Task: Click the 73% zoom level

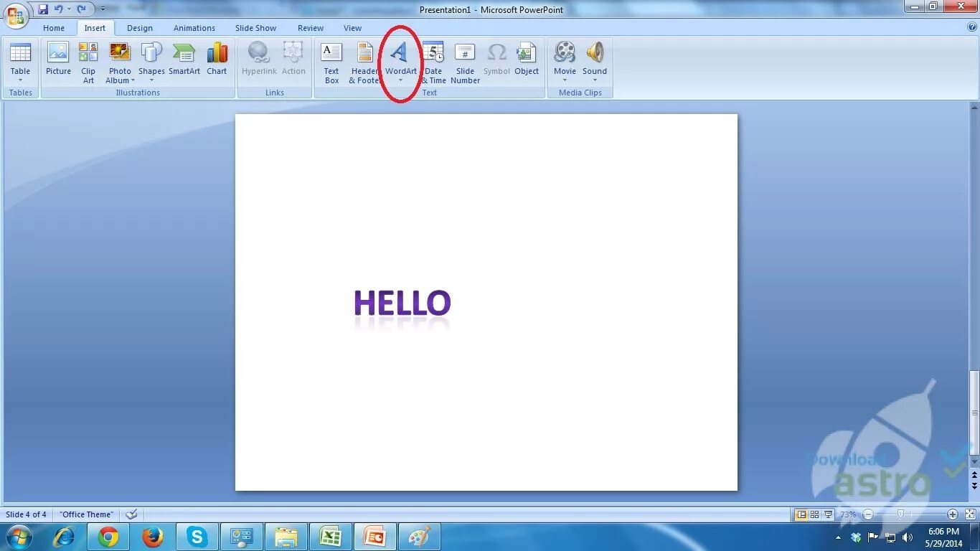Action: 849,514
